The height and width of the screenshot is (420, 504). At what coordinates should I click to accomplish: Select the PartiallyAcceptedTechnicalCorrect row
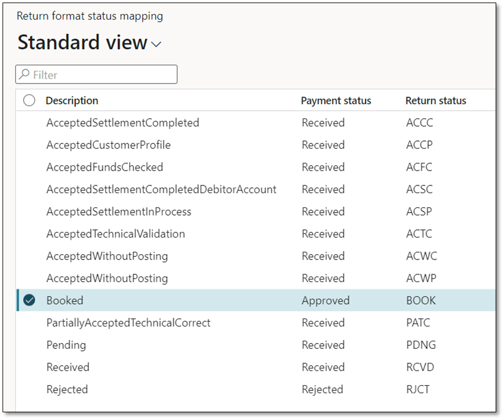tap(128, 323)
